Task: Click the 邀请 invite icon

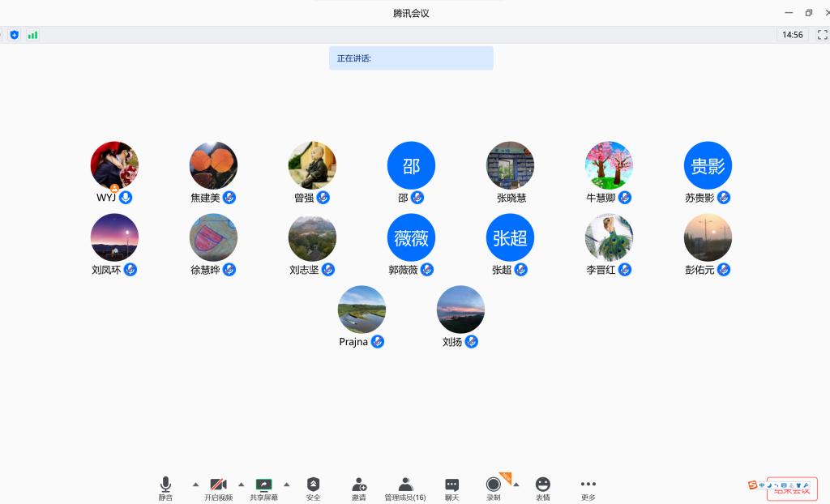Action: coord(359,488)
